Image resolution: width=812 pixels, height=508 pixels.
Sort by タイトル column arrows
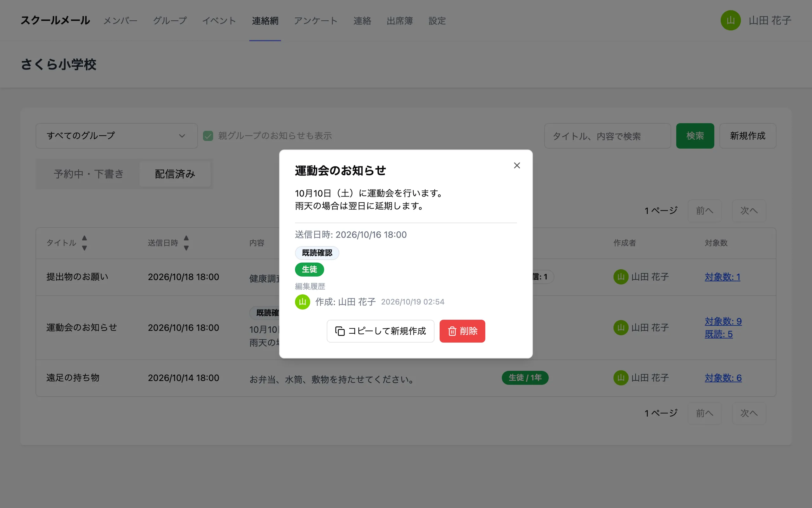(x=84, y=243)
